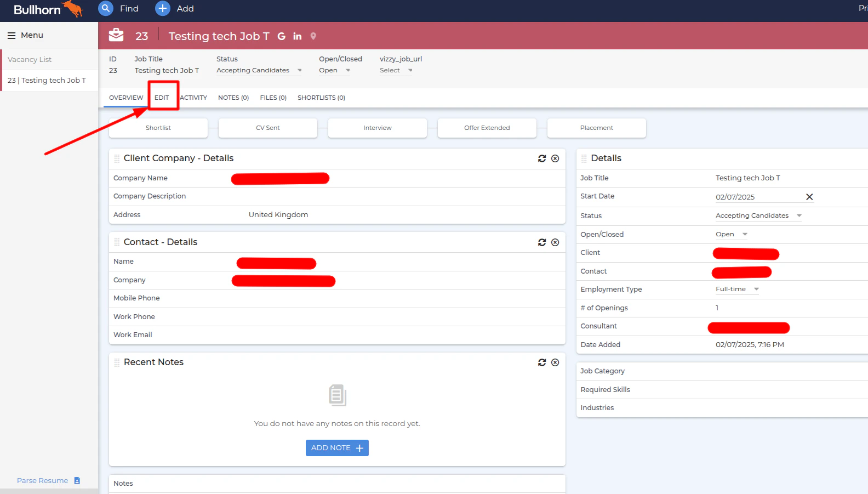Image resolution: width=868 pixels, height=494 pixels.
Task: Open the vizzy_job_url Select dropdown
Action: [396, 70]
